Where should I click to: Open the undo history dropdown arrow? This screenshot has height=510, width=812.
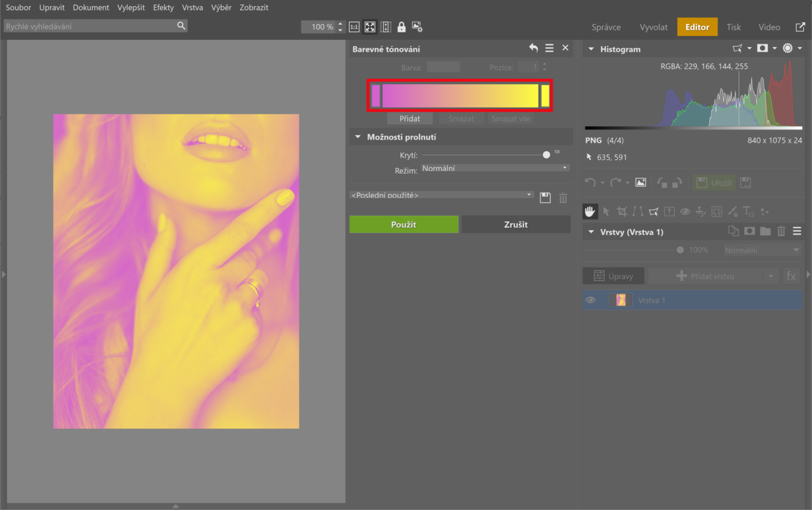click(603, 183)
